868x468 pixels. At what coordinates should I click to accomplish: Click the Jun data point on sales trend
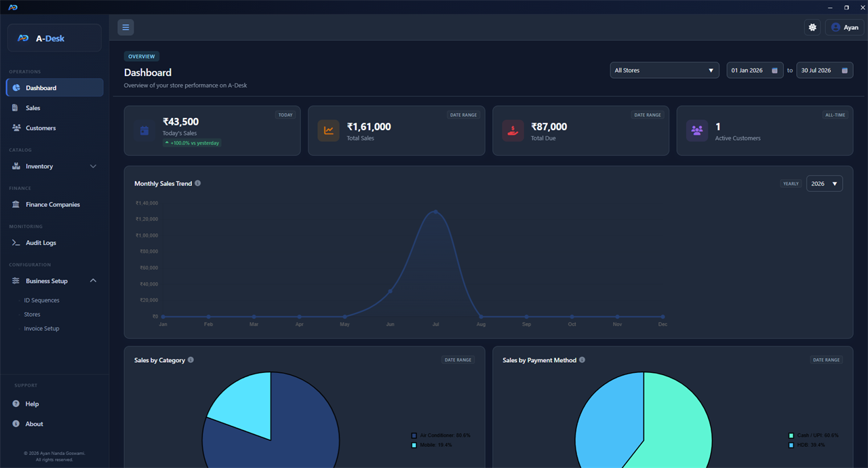click(x=390, y=291)
